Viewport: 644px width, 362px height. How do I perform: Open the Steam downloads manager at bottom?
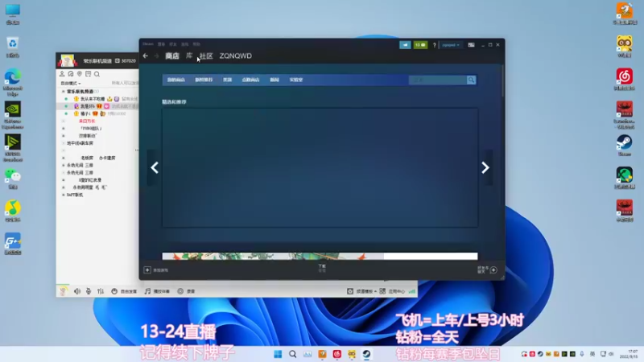(x=322, y=268)
